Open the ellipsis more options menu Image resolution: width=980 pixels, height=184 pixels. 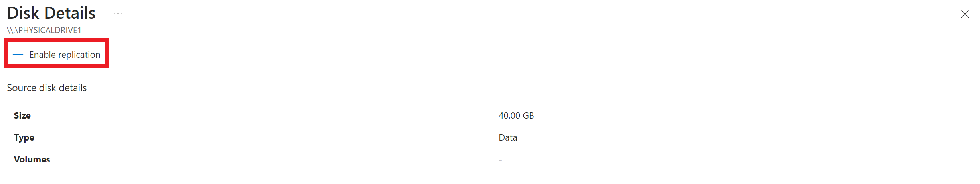[118, 14]
